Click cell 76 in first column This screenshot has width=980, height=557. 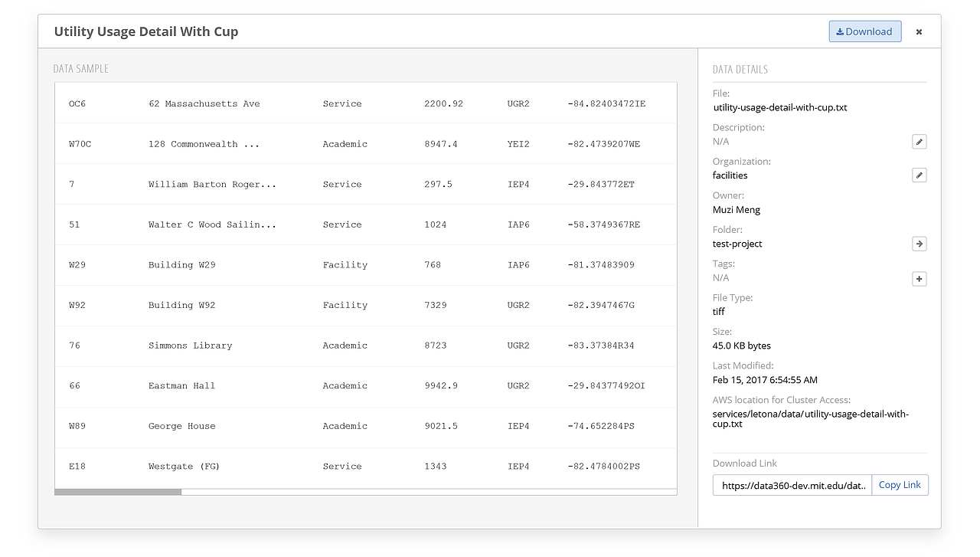[74, 346]
